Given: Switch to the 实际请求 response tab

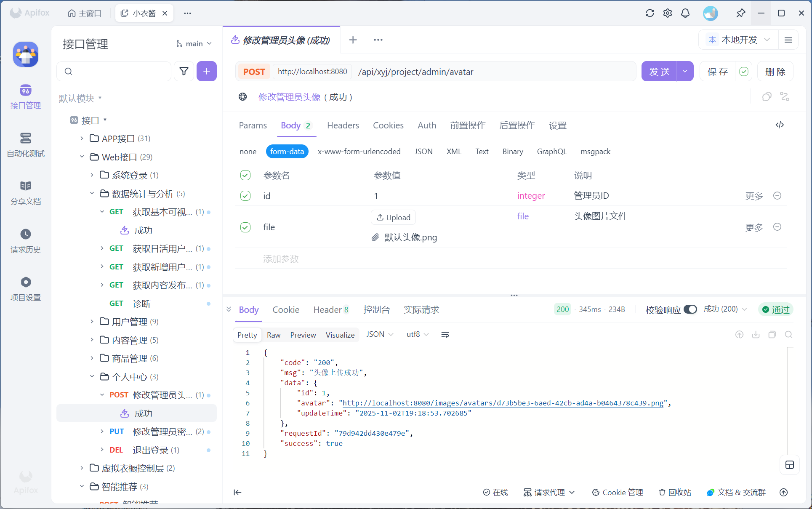Looking at the screenshot, I should [x=421, y=310].
